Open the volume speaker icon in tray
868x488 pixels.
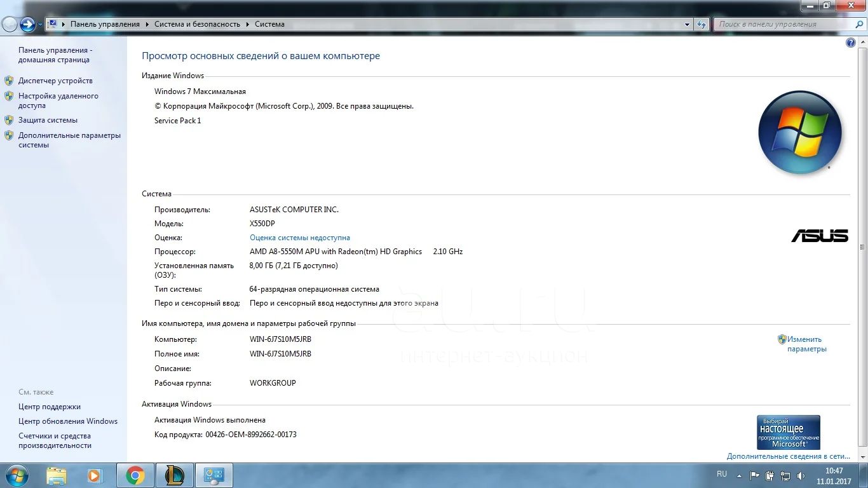(801, 475)
